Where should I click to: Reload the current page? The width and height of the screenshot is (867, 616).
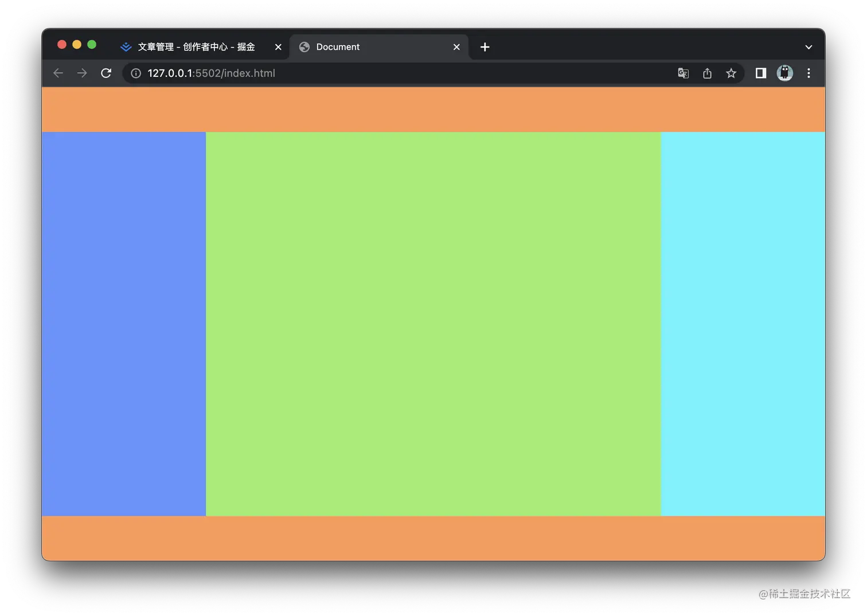coord(106,73)
